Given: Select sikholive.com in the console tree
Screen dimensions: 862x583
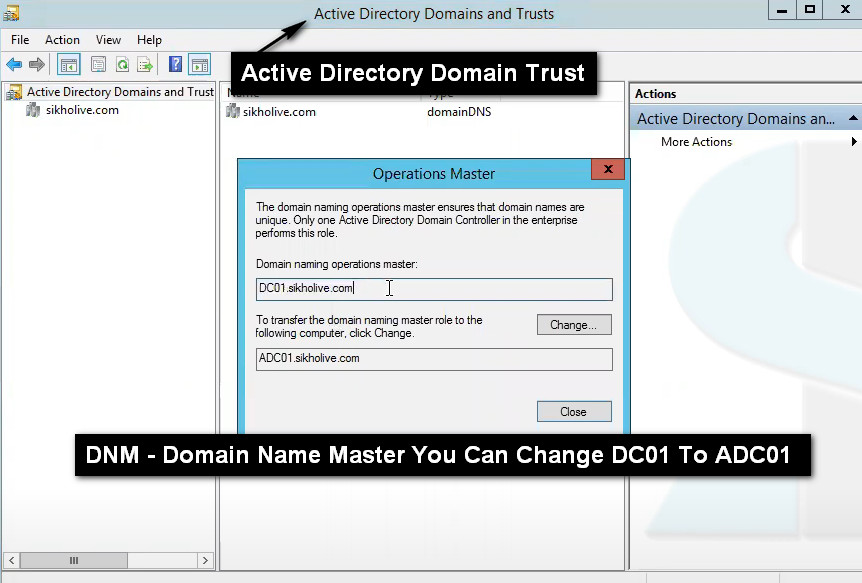Looking at the screenshot, I should pos(82,110).
